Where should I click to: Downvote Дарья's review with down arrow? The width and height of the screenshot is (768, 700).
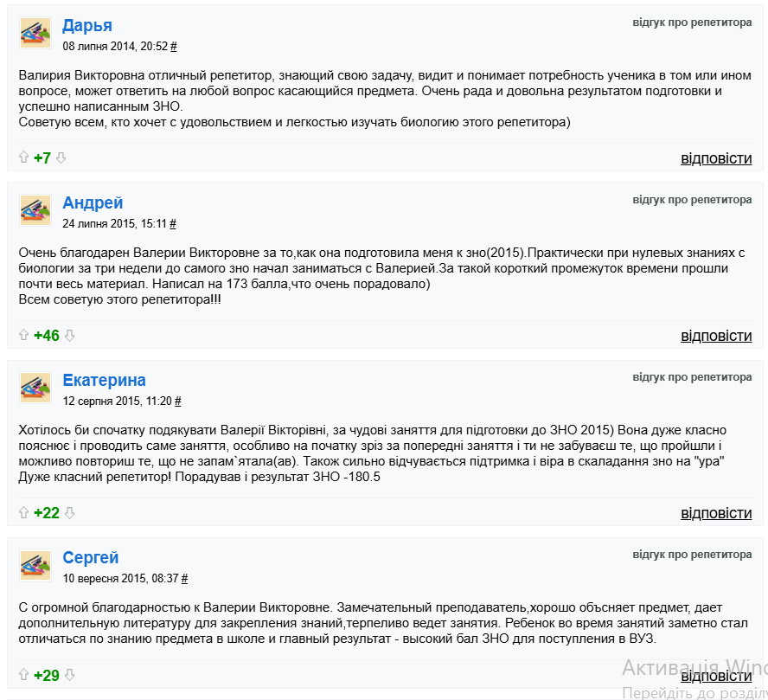click(61, 157)
